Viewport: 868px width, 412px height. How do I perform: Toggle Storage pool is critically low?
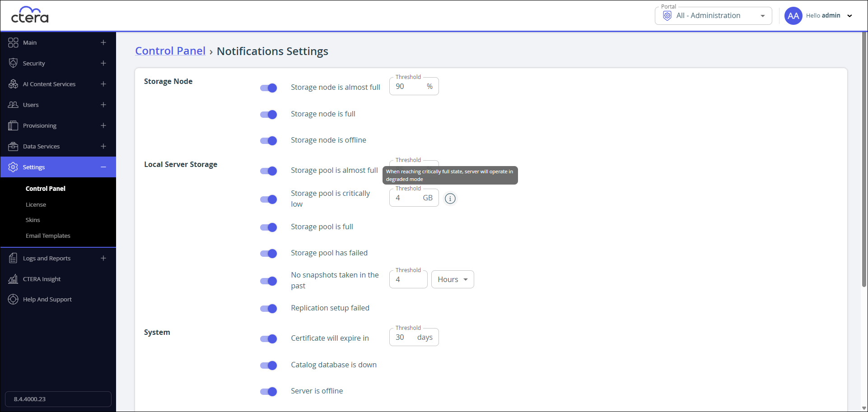point(268,199)
